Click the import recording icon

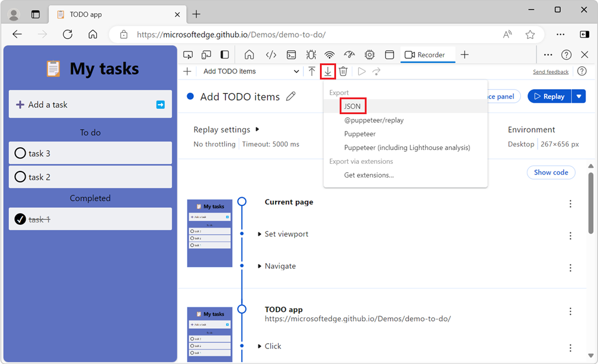click(x=312, y=71)
